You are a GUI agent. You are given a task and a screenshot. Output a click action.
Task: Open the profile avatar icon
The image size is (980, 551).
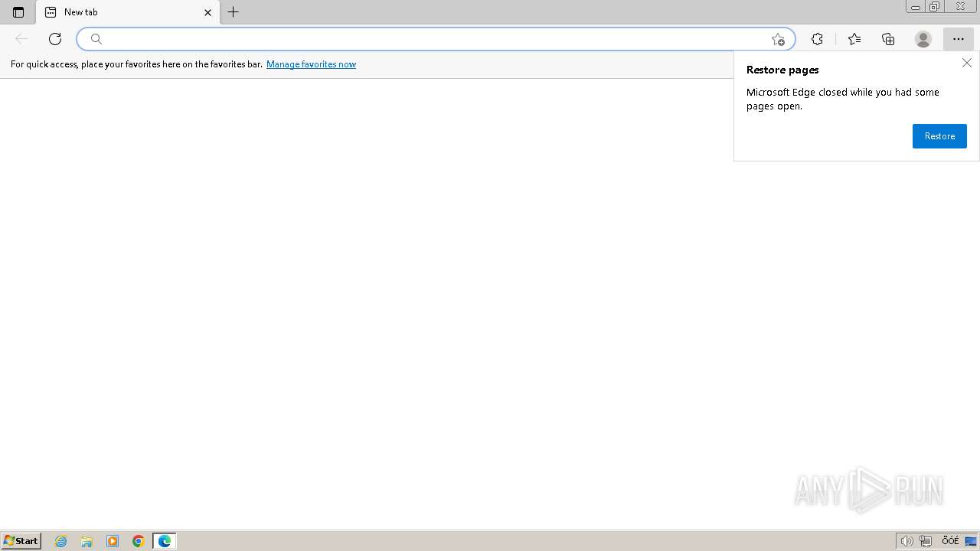pos(923,39)
